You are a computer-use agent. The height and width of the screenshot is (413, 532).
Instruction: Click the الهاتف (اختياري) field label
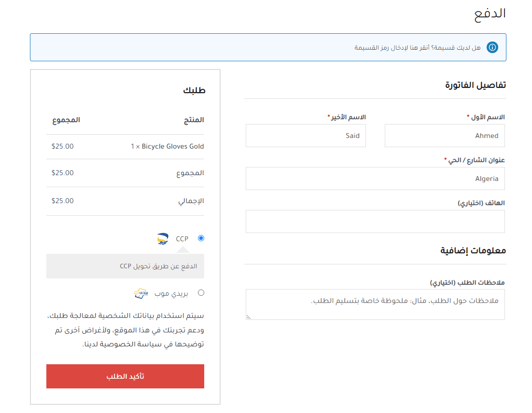pyautogui.click(x=481, y=203)
